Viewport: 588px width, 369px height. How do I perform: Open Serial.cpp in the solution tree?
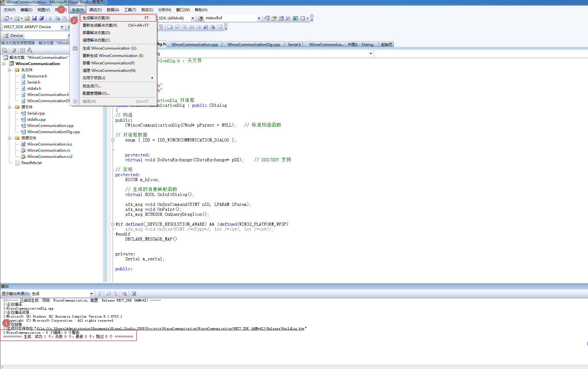click(36, 113)
